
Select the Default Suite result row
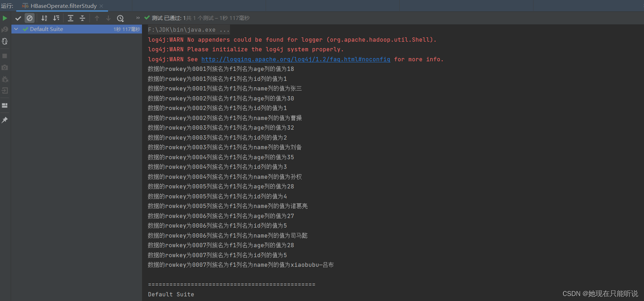click(x=77, y=29)
